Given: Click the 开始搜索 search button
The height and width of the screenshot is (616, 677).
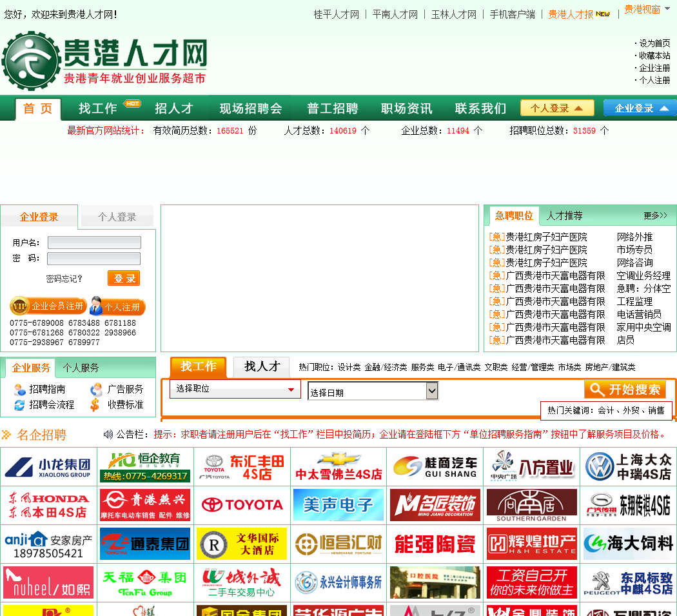Looking at the screenshot, I should (x=625, y=389).
